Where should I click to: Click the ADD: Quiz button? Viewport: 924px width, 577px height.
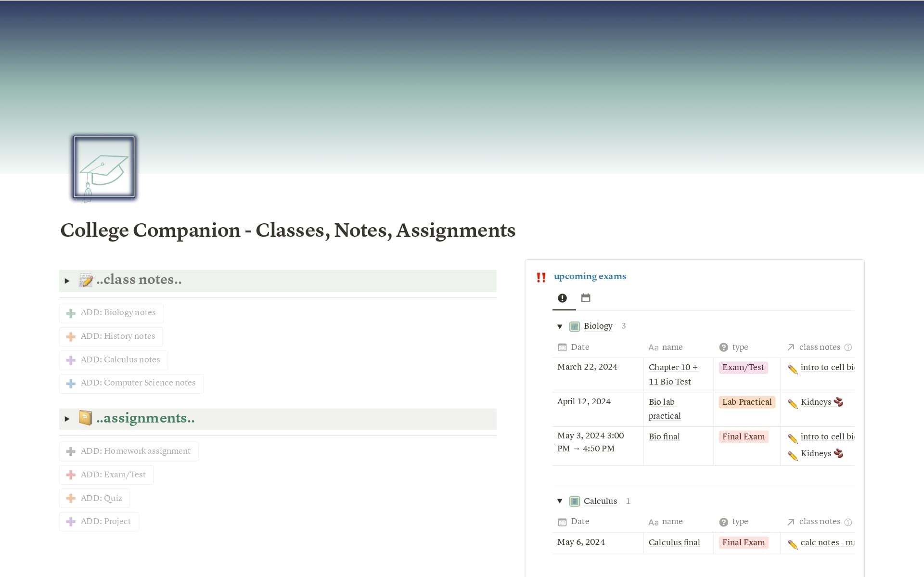pyautogui.click(x=94, y=498)
